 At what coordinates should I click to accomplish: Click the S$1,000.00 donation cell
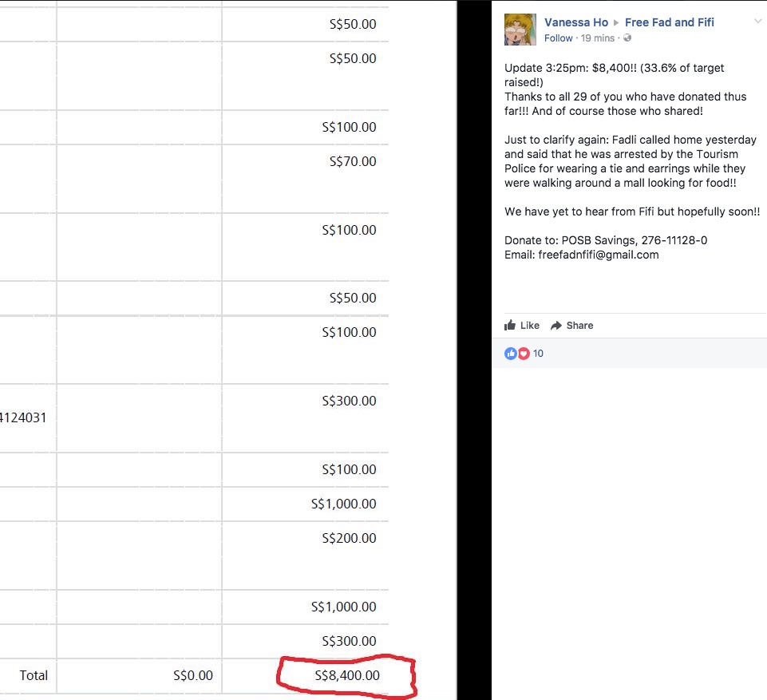pyautogui.click(x=343, y=504)
